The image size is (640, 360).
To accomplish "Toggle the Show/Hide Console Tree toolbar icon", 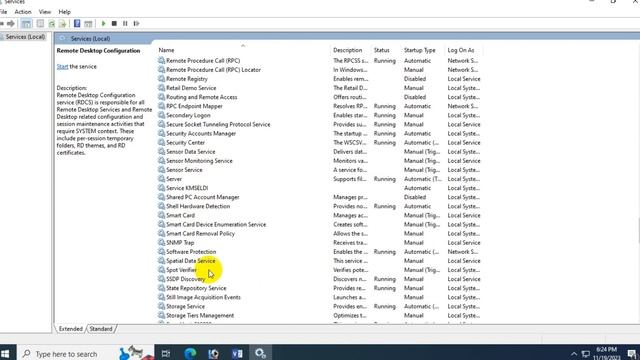I will pos(26,24).
